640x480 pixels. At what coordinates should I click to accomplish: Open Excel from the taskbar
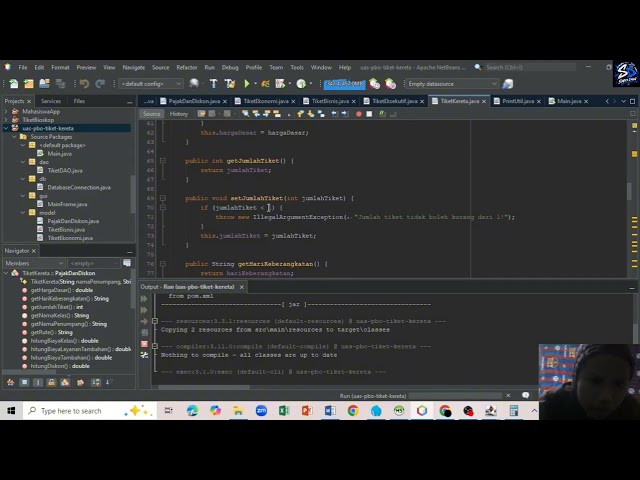(x=284, y=411)
